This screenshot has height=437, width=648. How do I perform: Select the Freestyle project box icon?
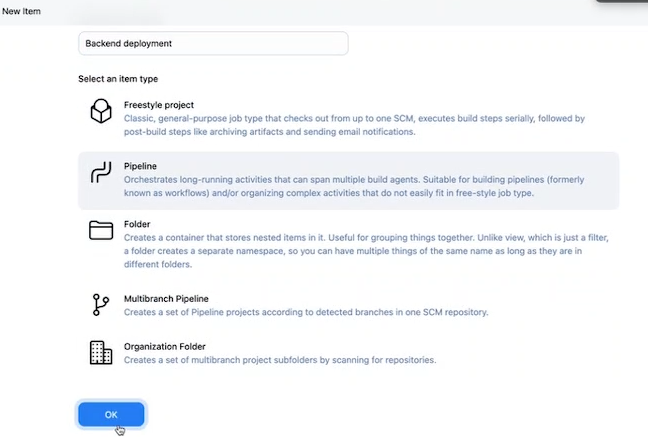coord(101,111)
